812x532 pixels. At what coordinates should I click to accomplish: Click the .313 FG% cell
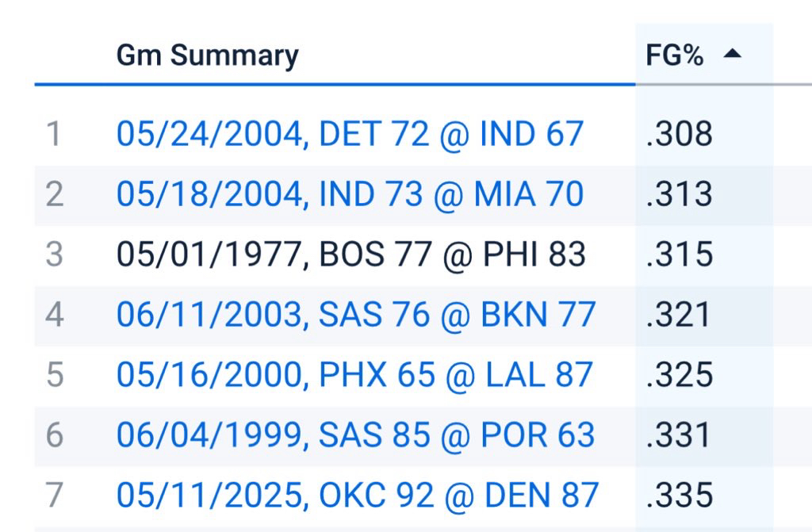[679, 194]
